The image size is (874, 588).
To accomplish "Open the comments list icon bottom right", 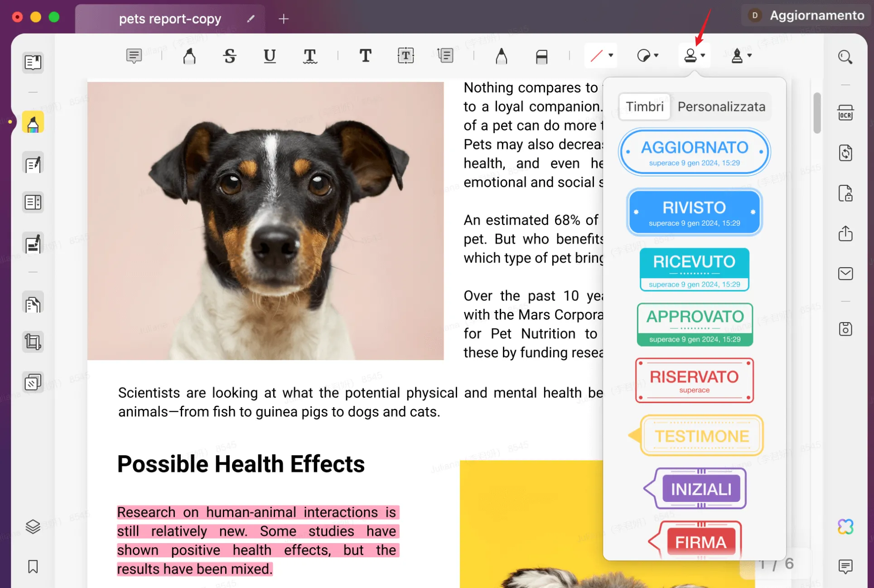I will click(845, 566).
